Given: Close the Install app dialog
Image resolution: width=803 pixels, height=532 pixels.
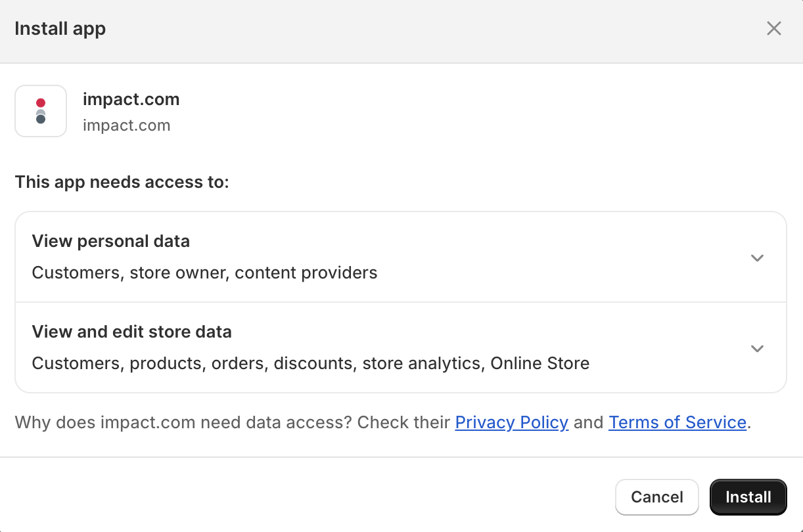Looking at the screenshot, I should 774,29.
